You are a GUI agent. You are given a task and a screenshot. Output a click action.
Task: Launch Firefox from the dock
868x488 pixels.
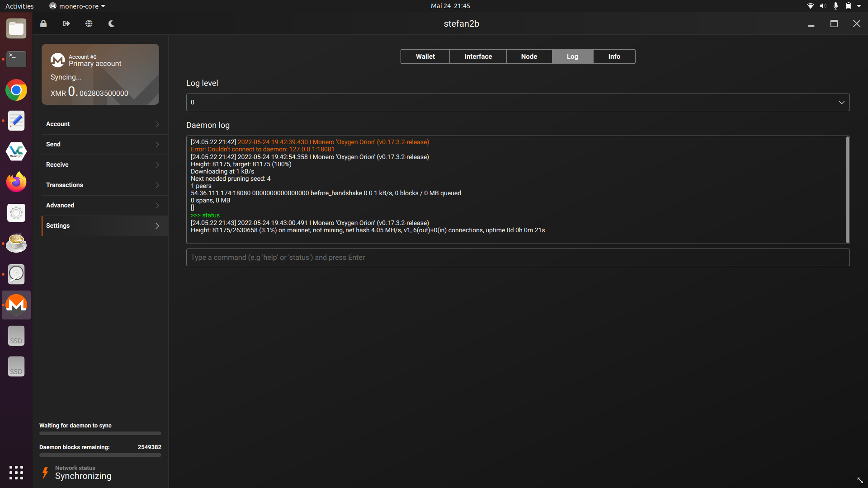pyautogui.click(x=16, y=182)
